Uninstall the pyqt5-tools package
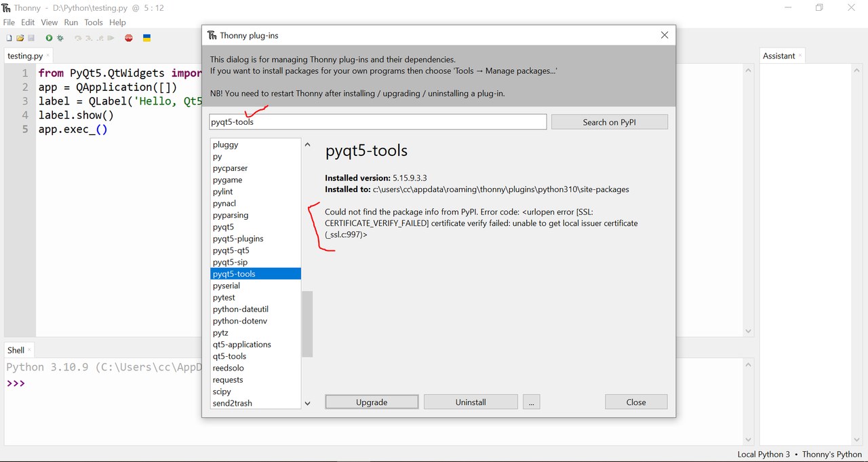Viewport: 868px width, 462px height. [x=471, y=402]
